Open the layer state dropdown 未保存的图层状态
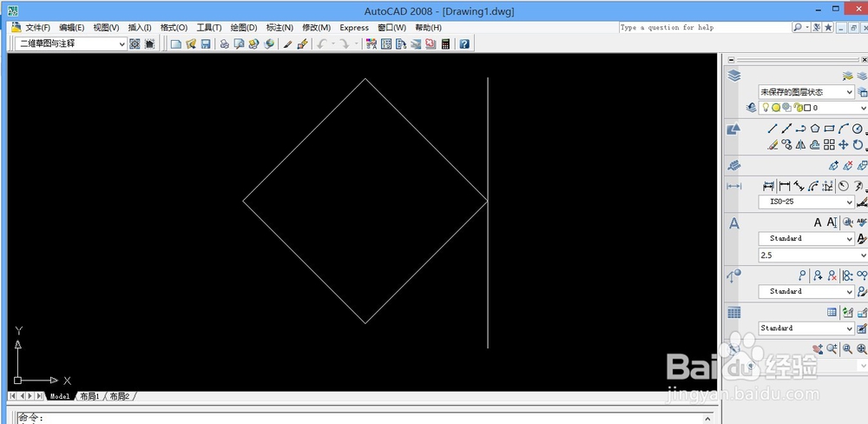The image size is (868, 424). point(849,92)
